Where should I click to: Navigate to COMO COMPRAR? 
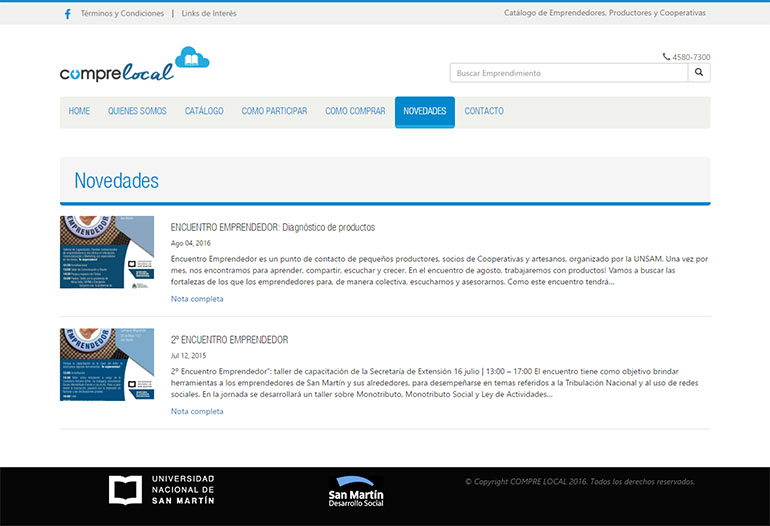(355, 111)
